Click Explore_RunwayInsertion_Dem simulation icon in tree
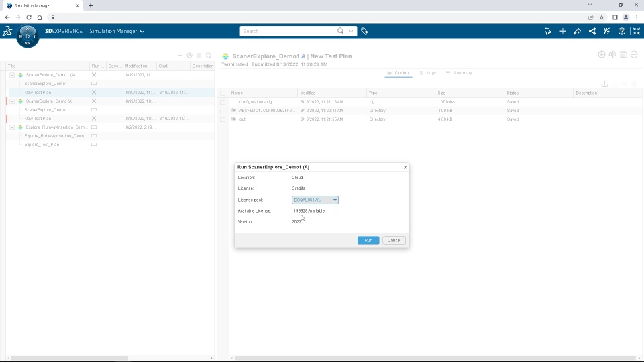This screenshot has width=644, height=362. pyautogui.click(x=21, y=127)
